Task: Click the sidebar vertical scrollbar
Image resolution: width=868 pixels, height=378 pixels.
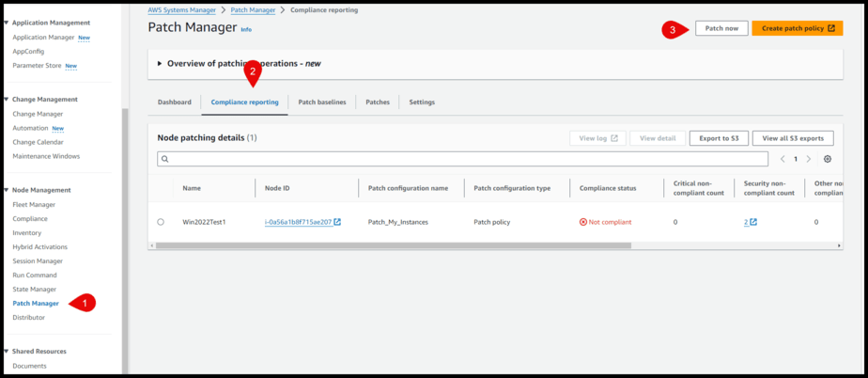Action: pyautogui.click(x=125, y=241)
